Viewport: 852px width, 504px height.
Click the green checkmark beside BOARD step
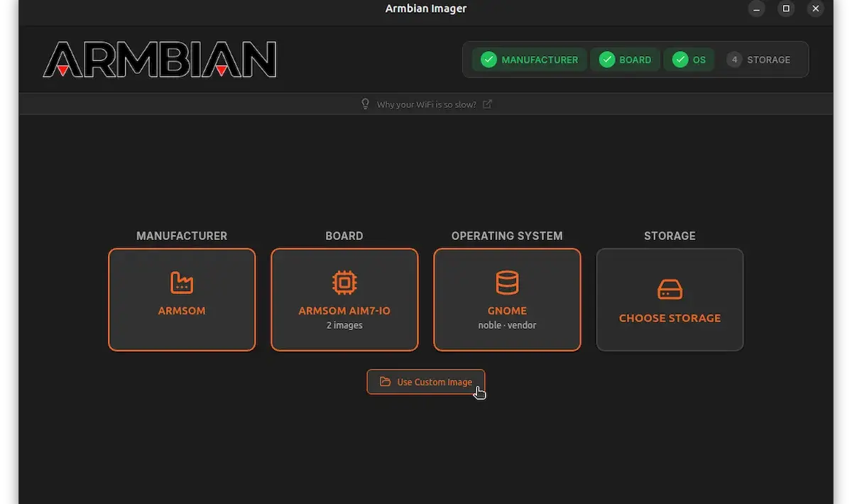click(x=606, y=60)
